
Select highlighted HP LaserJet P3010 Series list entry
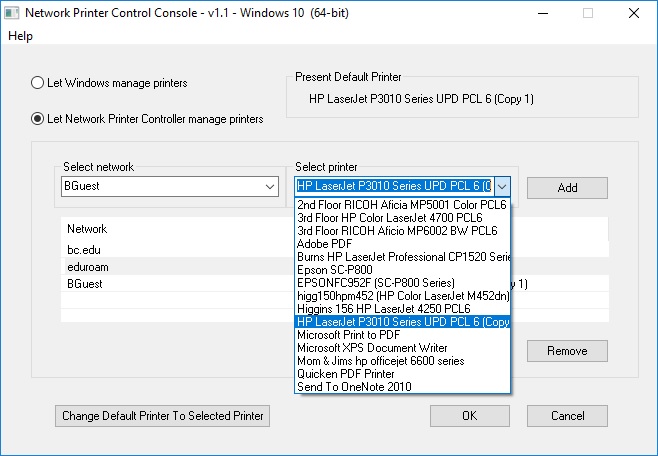pos(402,322)
